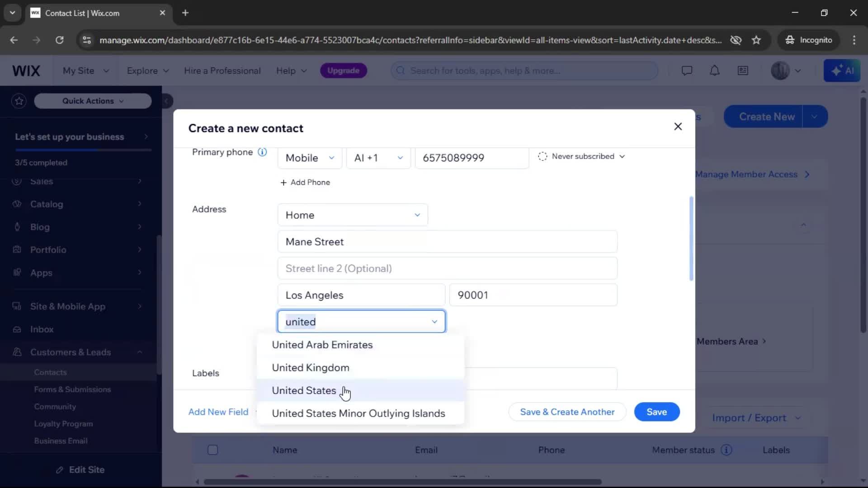Click the Mane Street address field
Image resolution: width=868 pixels, height=488 pixels.
point(447,242)
